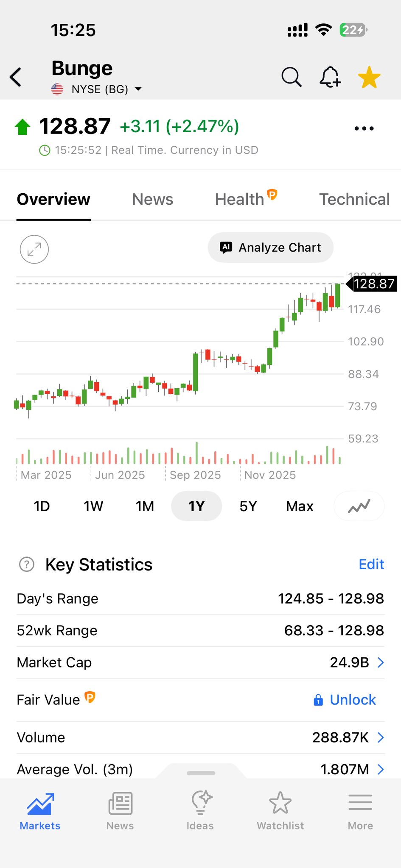Click the Edit link in Key Statistics
The height and width of the screenshot is (868, 401).
pyautogui.click(x=371, y=565)
